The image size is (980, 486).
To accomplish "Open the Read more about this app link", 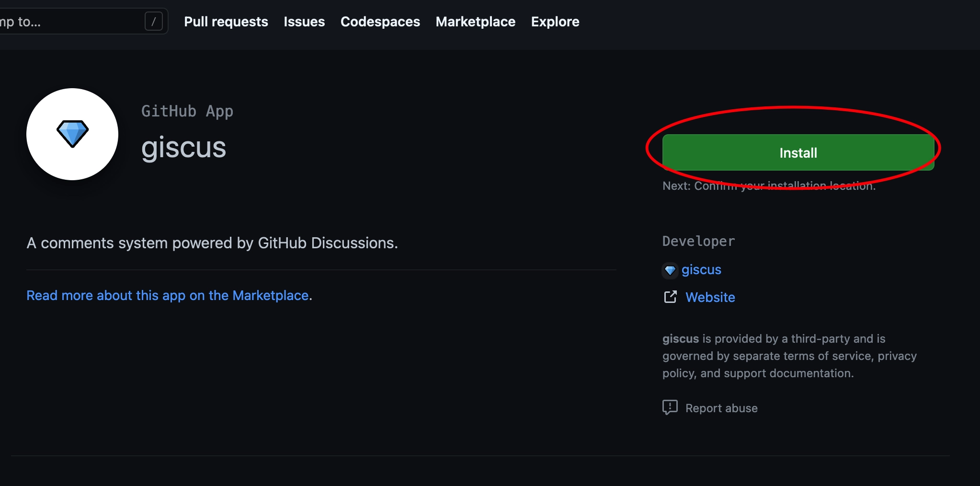I will pyautogui.click(x=168, y=295).
